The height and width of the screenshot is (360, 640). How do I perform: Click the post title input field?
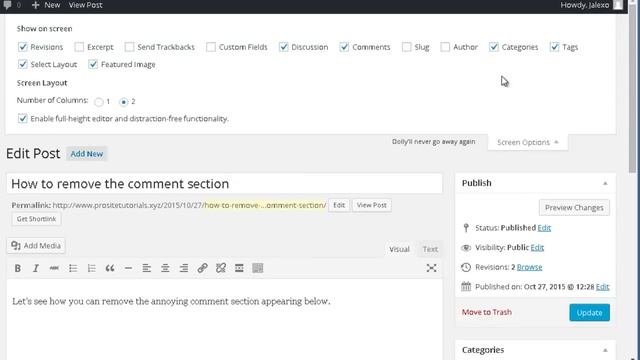pyautogui.click(x=224, y=184)
